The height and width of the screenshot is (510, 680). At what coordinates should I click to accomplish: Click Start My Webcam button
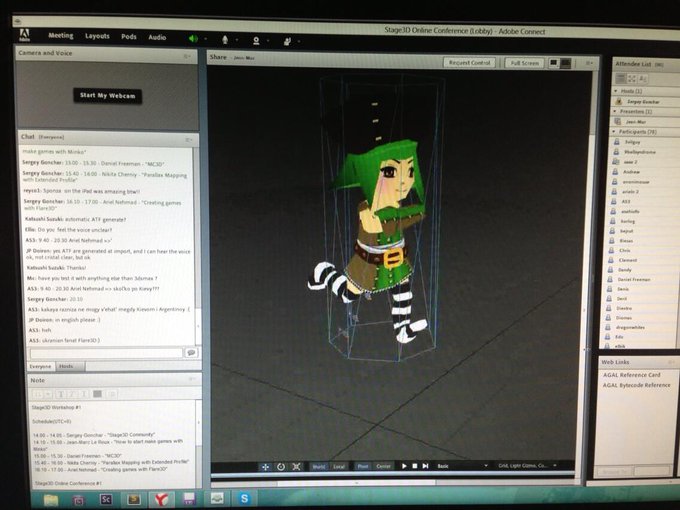[107, 95]
